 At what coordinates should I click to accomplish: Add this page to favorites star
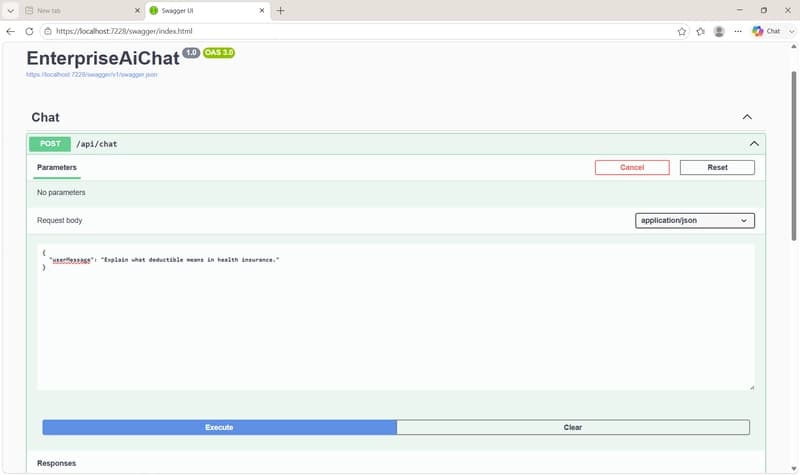pos(682,31)
